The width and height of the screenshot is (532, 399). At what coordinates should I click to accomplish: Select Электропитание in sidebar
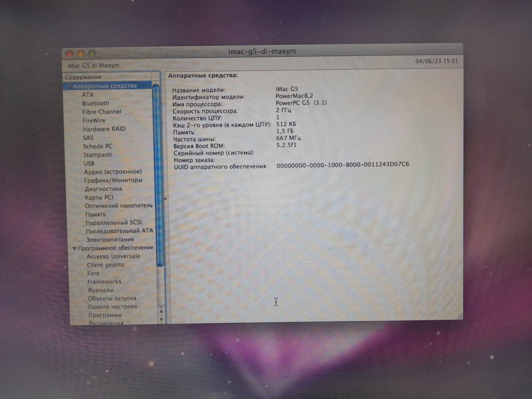110,239
